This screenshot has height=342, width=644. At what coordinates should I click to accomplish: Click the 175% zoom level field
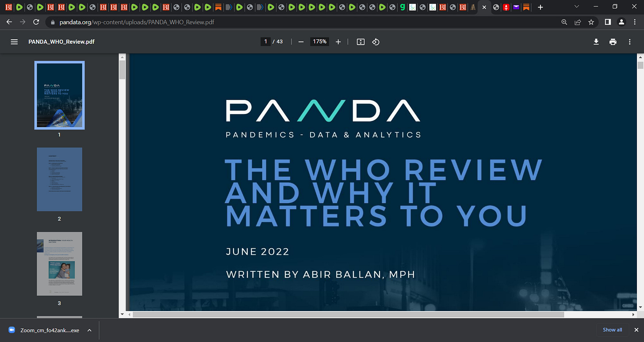[319, 42]
